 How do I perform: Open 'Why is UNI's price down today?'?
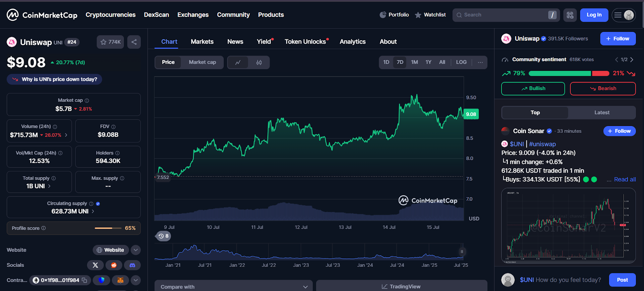click(54, 79)
